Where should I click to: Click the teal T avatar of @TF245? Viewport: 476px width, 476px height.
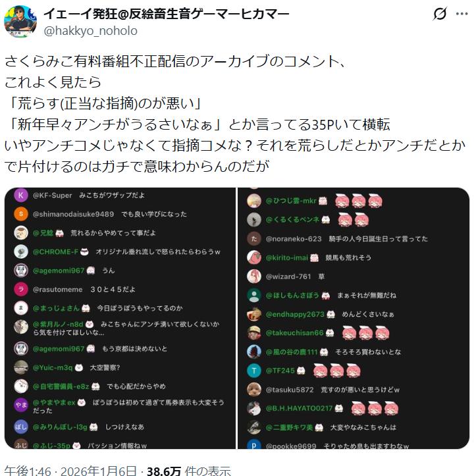(254, 371)
